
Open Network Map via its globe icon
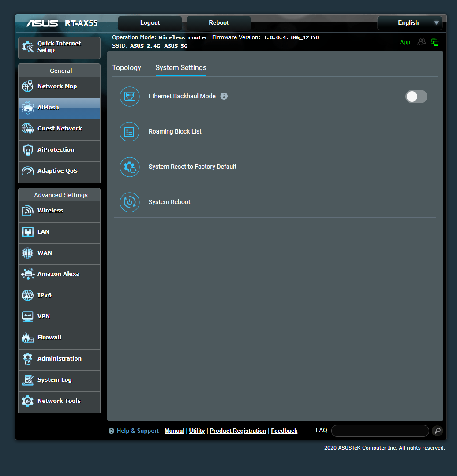click(28, 86)
